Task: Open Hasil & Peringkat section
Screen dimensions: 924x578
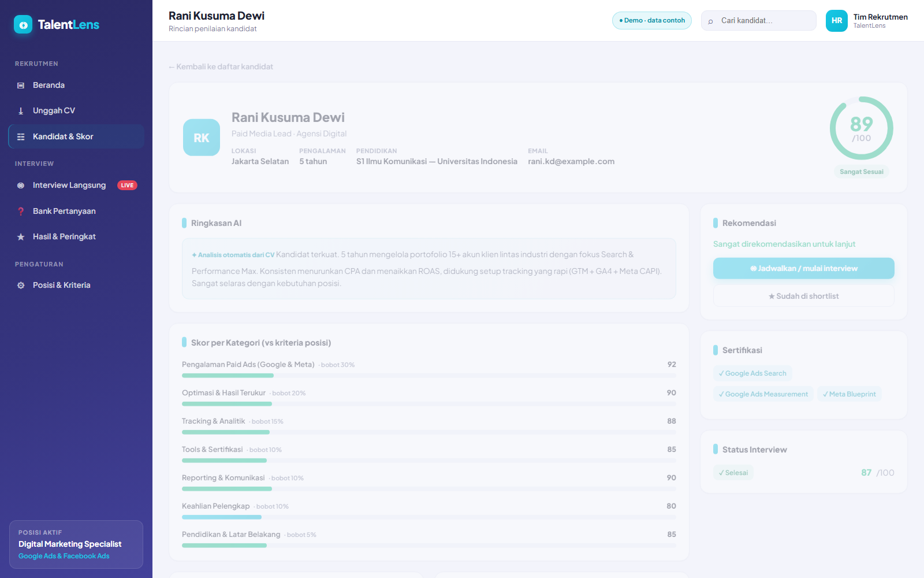Action: (76, 236)
